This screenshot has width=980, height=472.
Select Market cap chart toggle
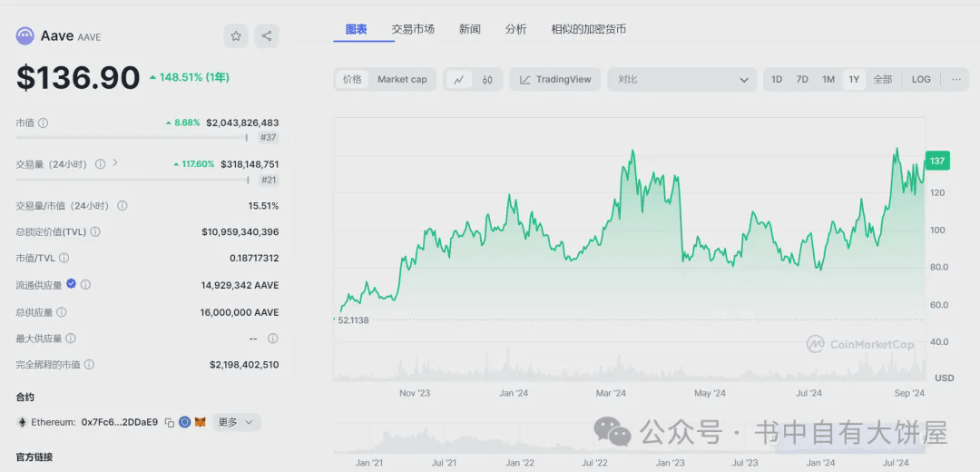click(x=402, y=79)
